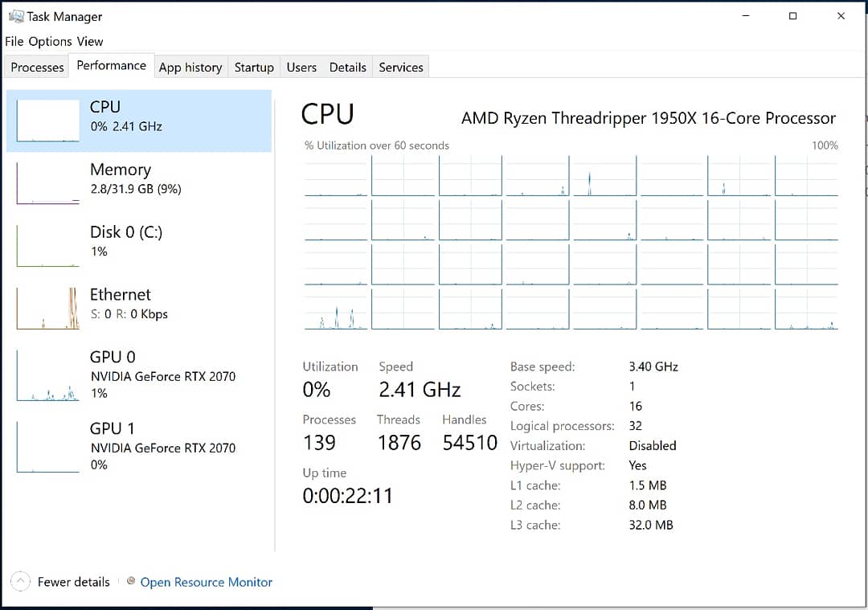Select GPU 0 NVIDIA GeForce RTX 2070 entry

click(138, 375)
